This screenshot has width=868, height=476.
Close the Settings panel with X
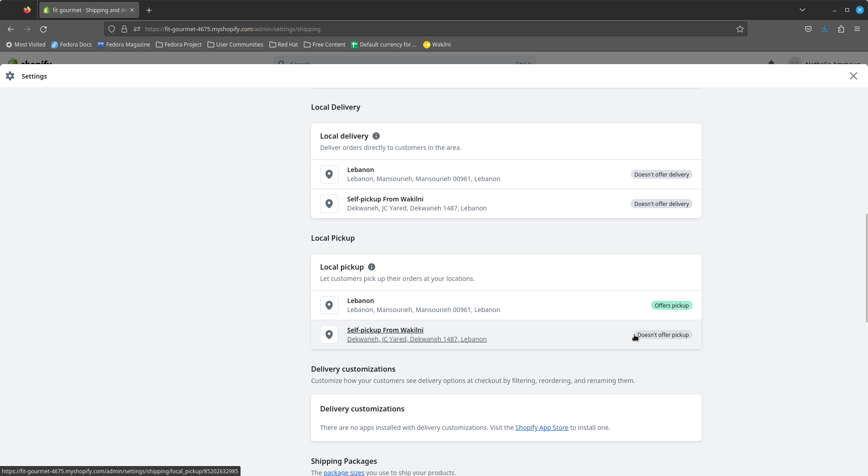[853, 76]
